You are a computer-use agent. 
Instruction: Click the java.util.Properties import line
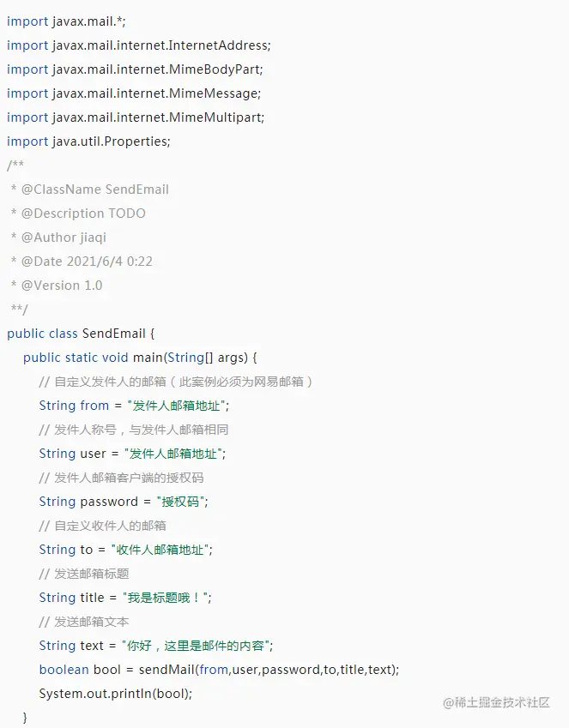tap(88, 141)
